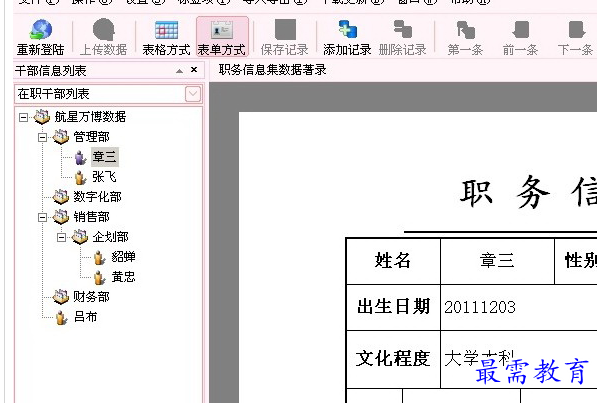Screen dimensions: 597x403
Task: Select 黄忠 in the tree
Action: pyautogui.click(x=123, y=277)
